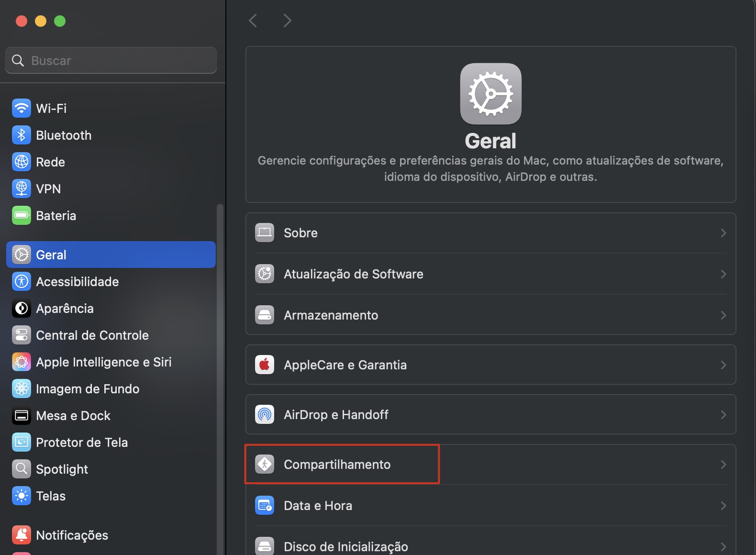Viewport: 756px width, 555px height.
Task: Click the Central de Controle icon
Action: (21, 335)
